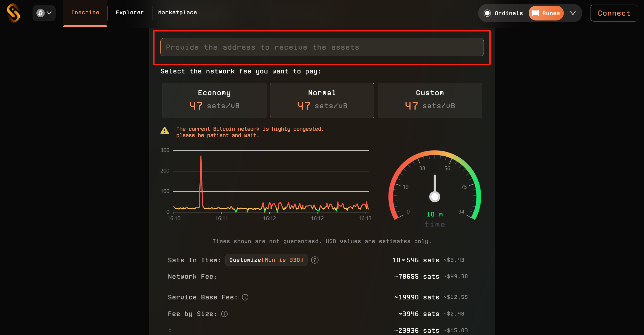644x335 pixels.
Task: Click the info icon next to Fee by Size
Action: point(224,314)
